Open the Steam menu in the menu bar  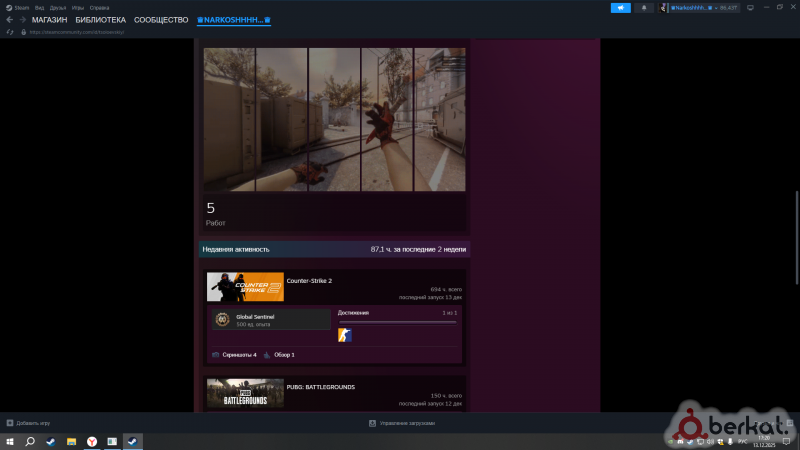pos(20,7)
